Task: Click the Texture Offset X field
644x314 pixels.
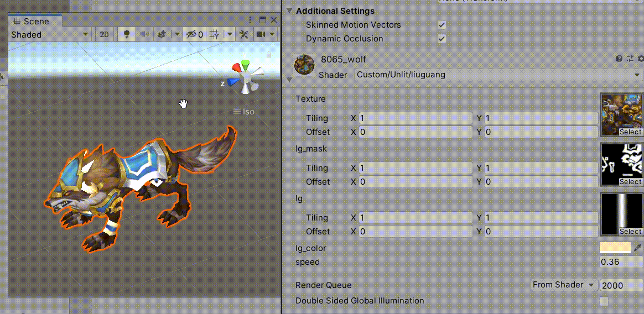Action: 416,132
